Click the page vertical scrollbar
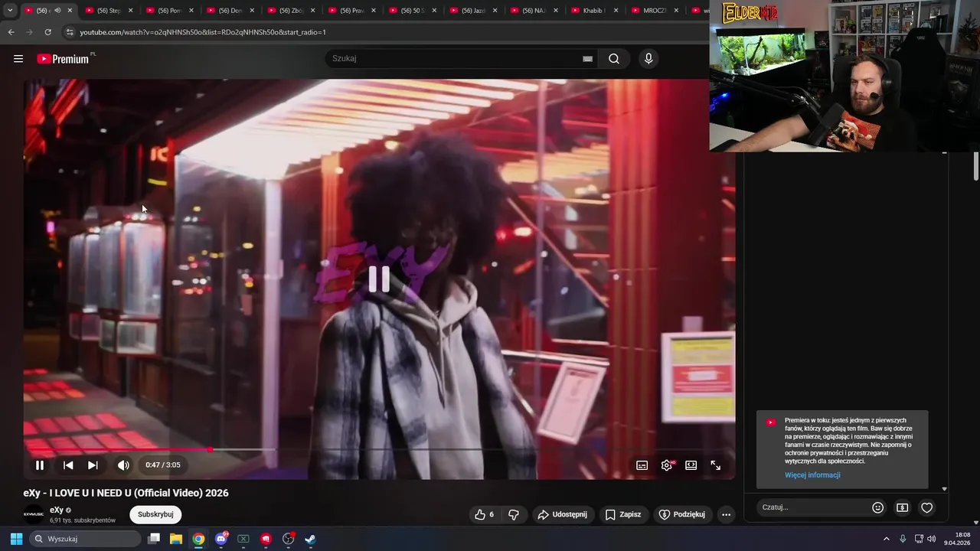 (x=976, y=167)
